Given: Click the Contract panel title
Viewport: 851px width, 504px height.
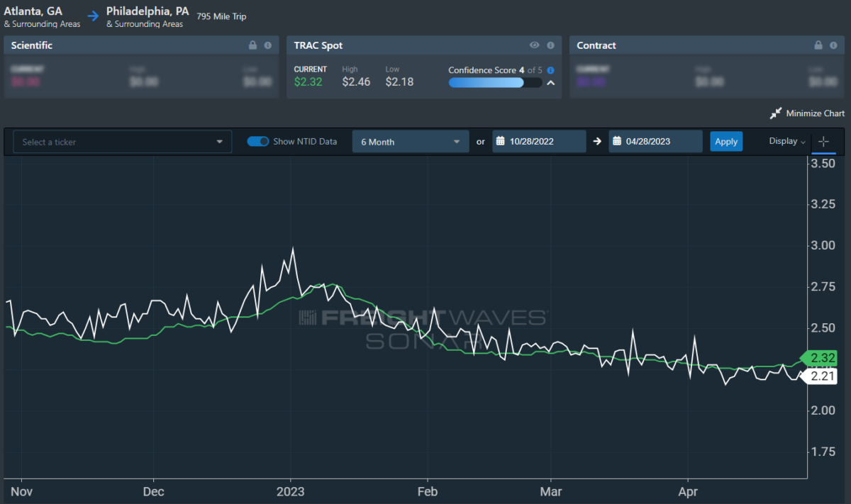Looking at the screenshot, I should click(596, 45).
